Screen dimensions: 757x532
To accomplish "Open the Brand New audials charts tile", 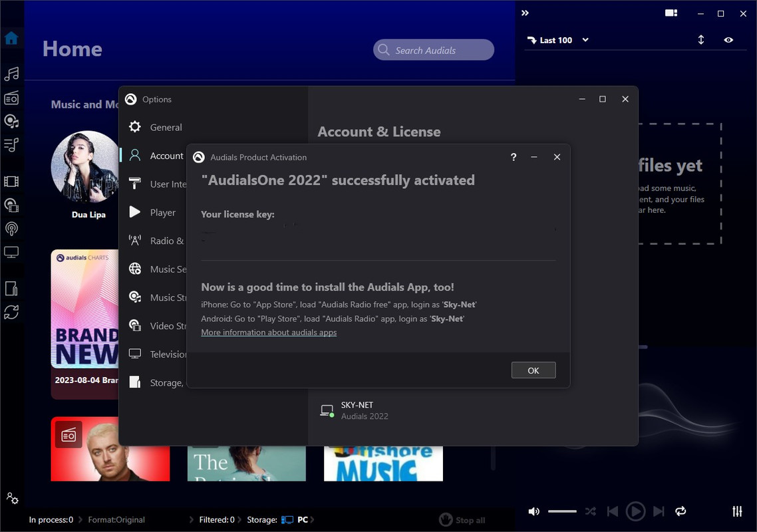I will (85, 323).
